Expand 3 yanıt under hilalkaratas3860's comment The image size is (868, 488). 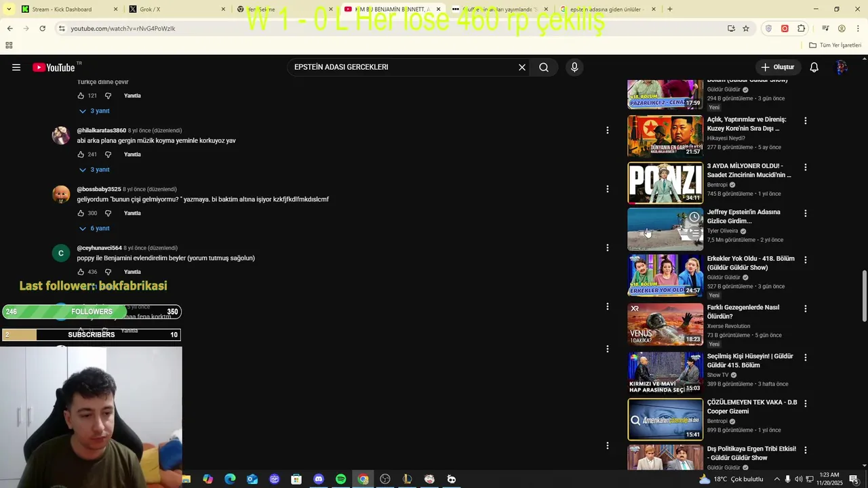click(94, 169)
